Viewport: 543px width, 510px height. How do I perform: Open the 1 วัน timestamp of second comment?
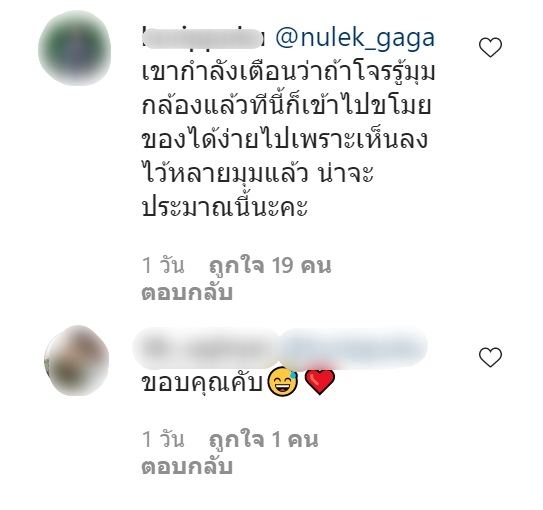click(x=163, y=440)
